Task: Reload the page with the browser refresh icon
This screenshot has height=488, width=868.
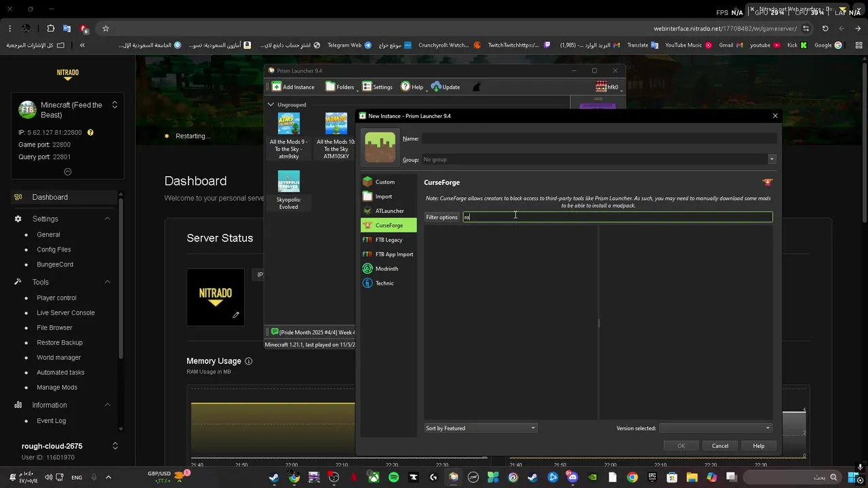Action: (x=825, y=28)
